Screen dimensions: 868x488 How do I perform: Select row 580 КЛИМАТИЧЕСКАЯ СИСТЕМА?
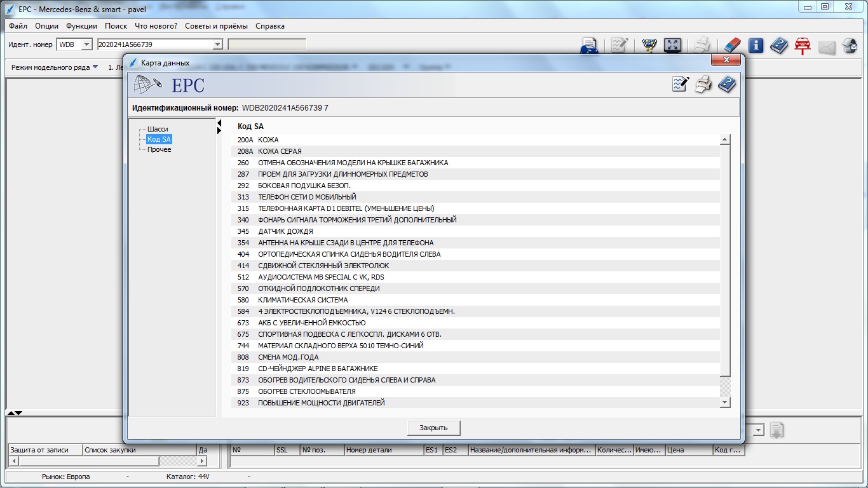pyautogui.click(x=475, y=300)
